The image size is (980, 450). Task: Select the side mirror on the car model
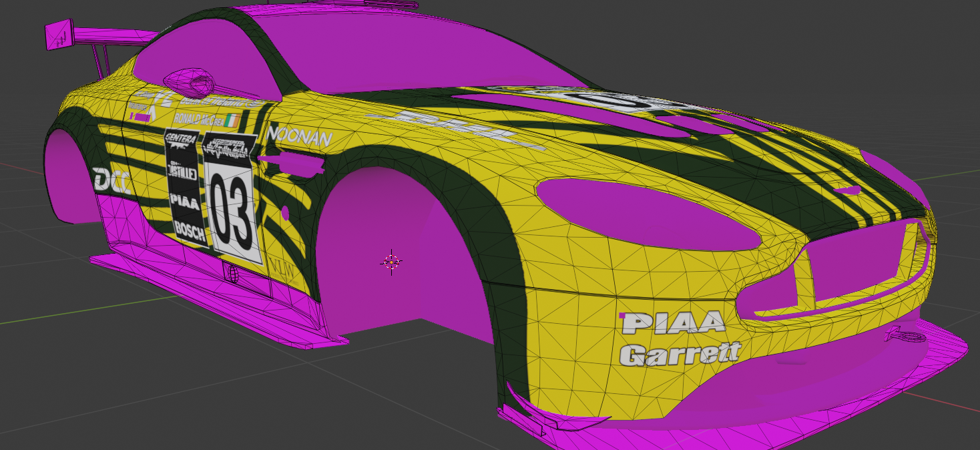[191, 81]
